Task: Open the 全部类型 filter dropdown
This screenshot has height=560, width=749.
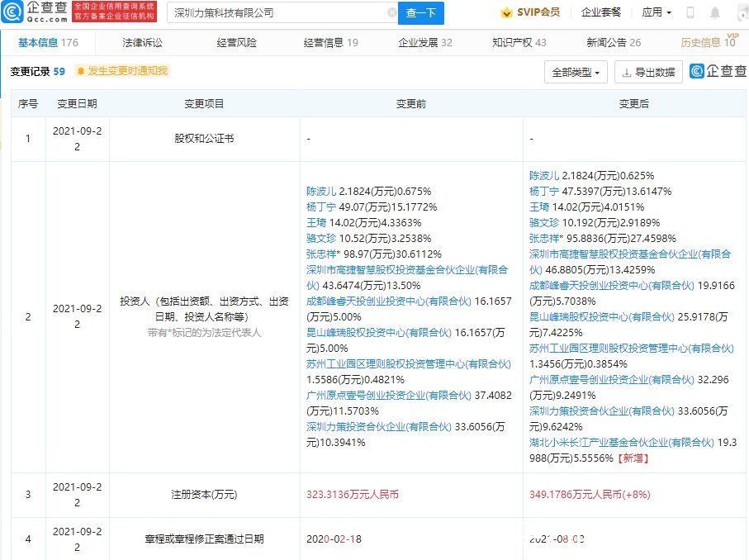Action: tap(576, 73)
